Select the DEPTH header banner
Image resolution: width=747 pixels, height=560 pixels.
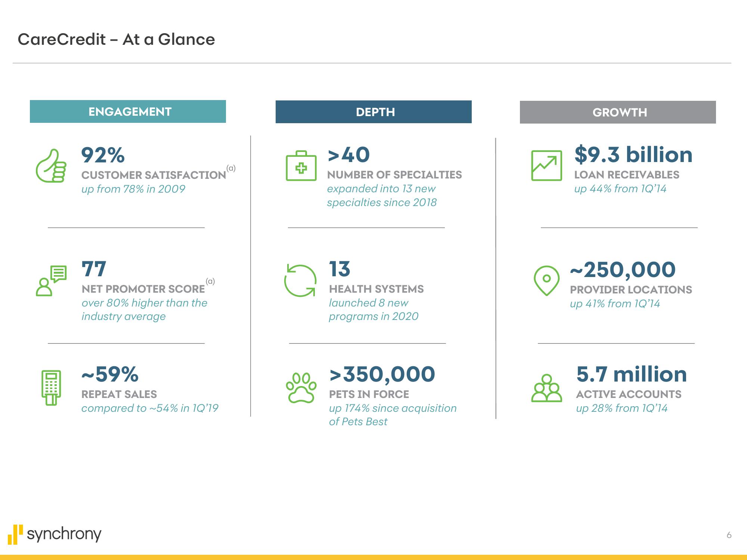point(373,112)
